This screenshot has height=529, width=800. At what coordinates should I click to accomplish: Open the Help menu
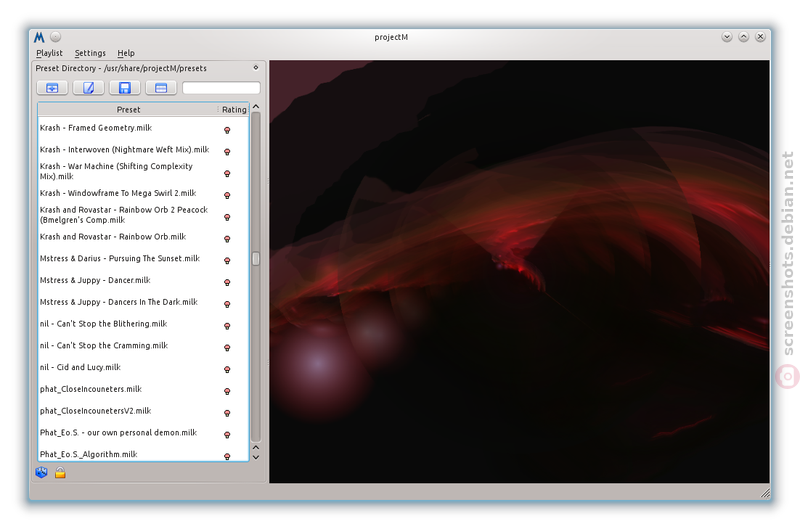pyautogui.click(x=126, y=53)
